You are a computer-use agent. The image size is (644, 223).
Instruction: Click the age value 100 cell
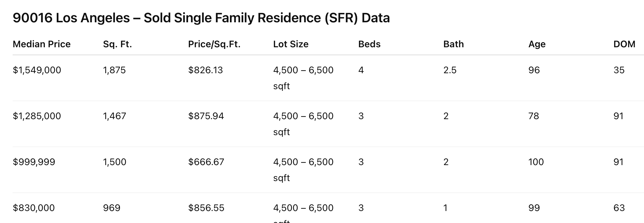536,162
